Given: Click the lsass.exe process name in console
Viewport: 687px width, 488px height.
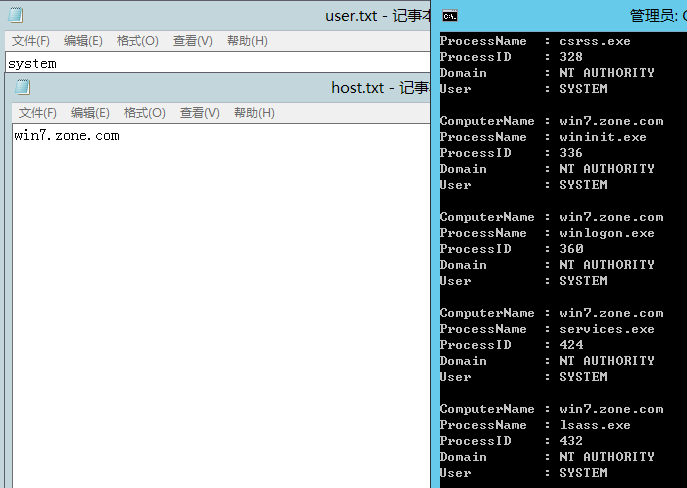Looking at the screenshot, I should pyautogui.click(x=594, y=425).
